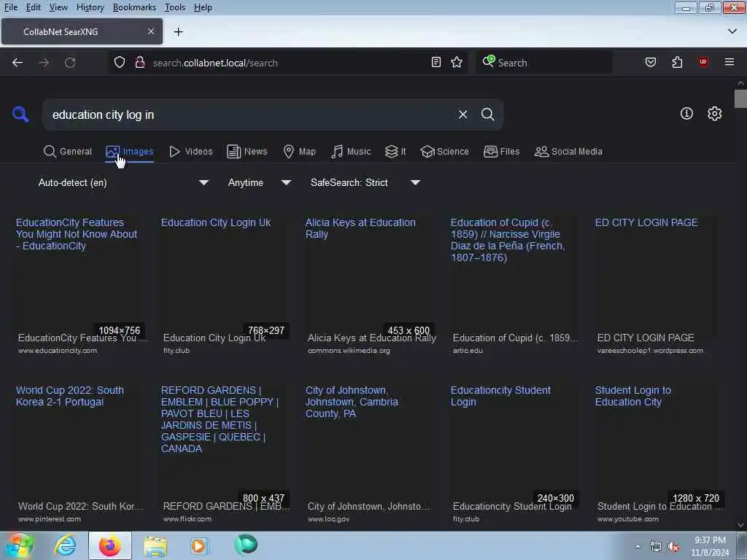
Task: Click the insecure connection padlock icon
Action: coord(140,63)
